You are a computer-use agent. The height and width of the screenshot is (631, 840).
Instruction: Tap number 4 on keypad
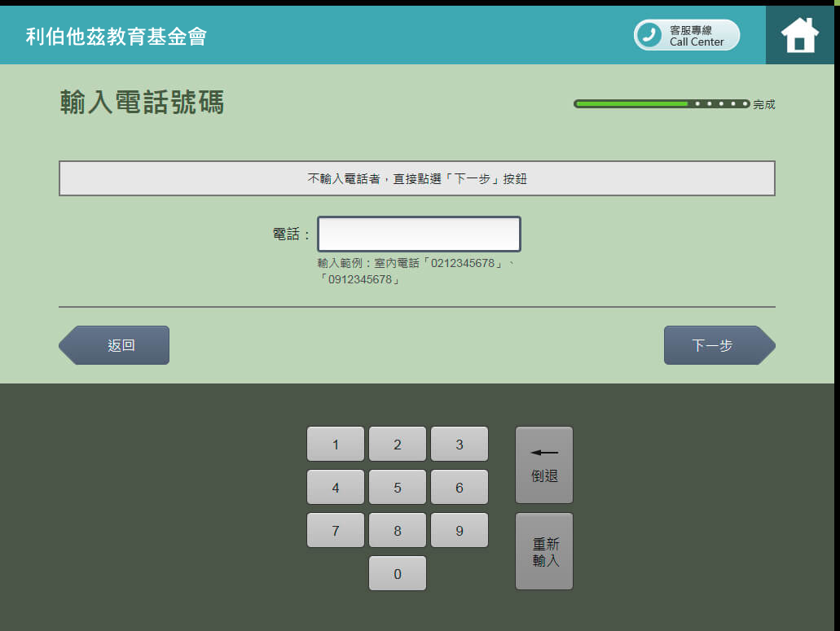336,488
